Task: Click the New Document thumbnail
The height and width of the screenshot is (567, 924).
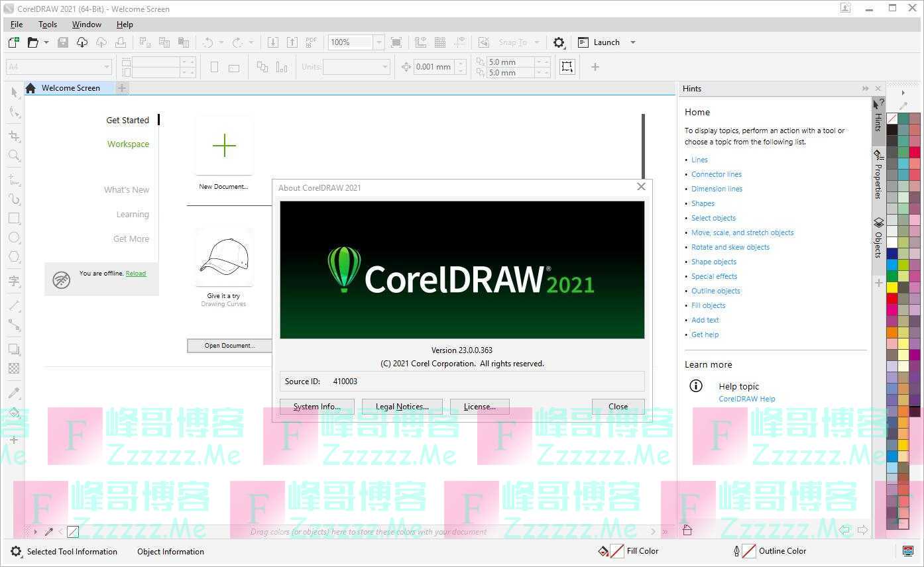Action: [x=224, y=146]
